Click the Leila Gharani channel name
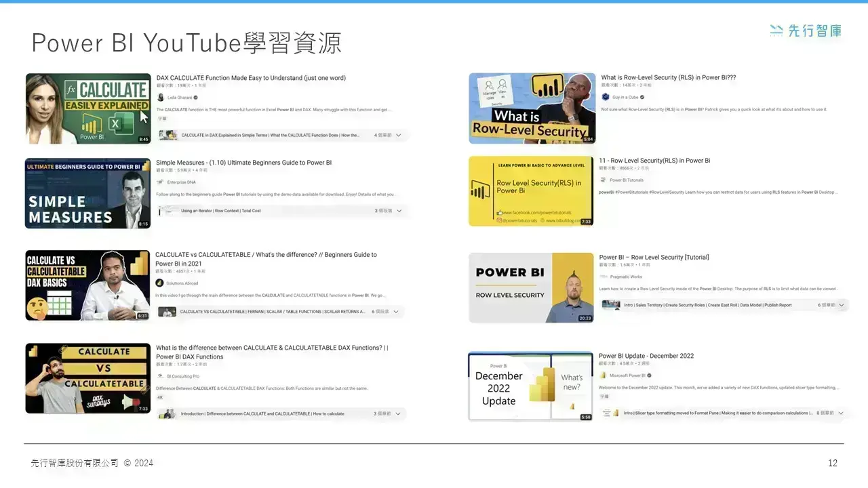The width and height of the screenshot is (868, 488). [x=180, y=98]
